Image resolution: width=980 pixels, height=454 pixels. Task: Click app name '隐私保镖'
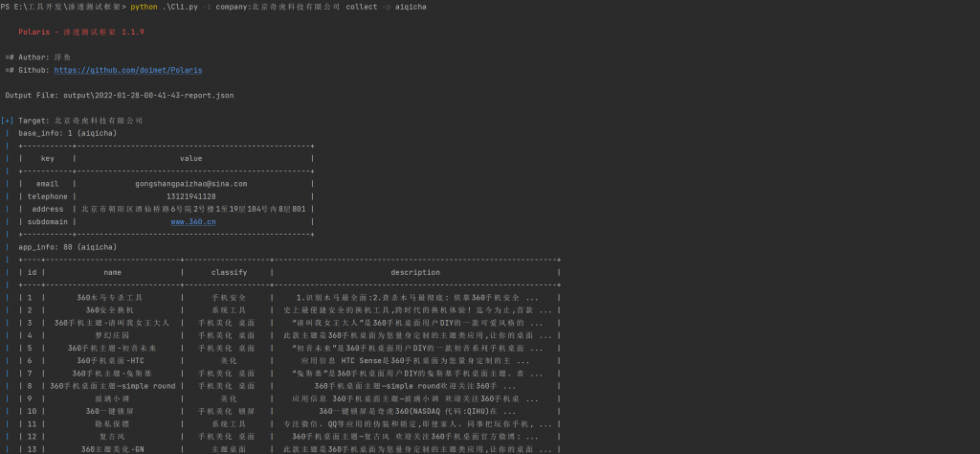pyautogui.click(x=112, y=423)
